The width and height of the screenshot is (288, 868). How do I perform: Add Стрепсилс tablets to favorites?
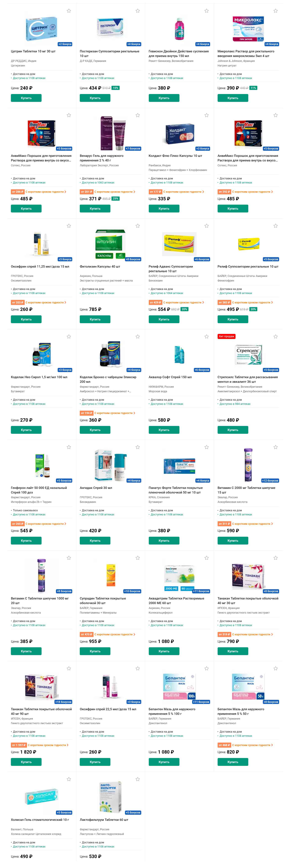276,336
